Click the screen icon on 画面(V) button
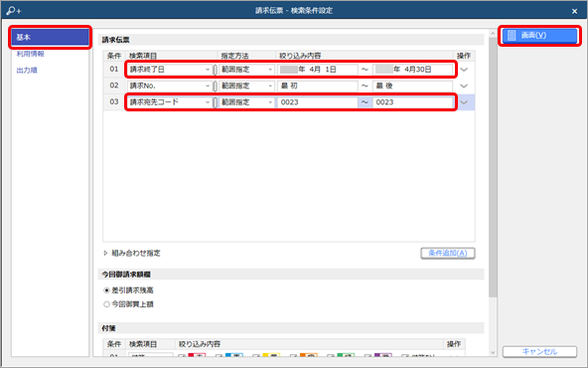Screen dimensions: 588x368 point(512,35)
